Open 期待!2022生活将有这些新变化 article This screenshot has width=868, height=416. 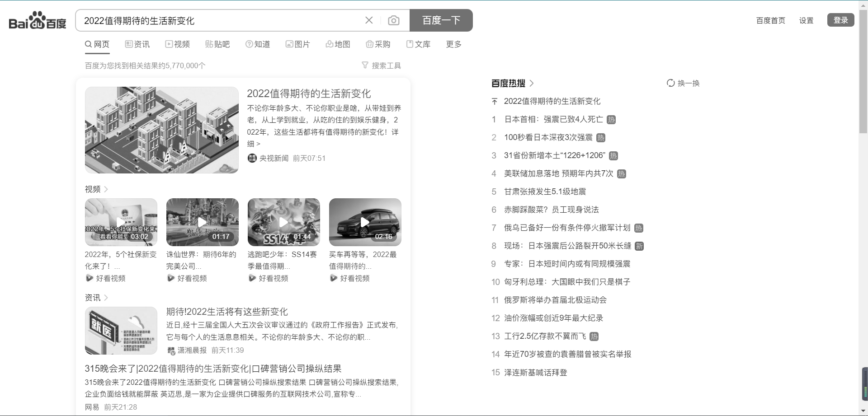(227, 312)
